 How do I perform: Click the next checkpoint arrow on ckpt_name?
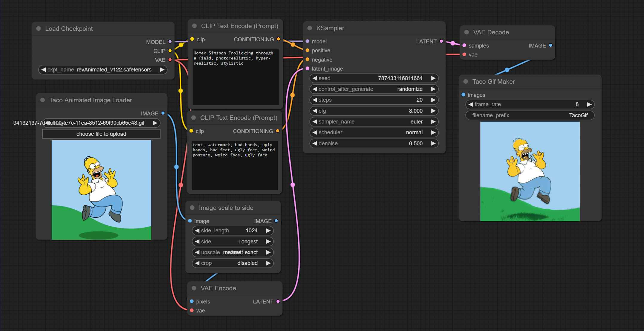point(162,70)
